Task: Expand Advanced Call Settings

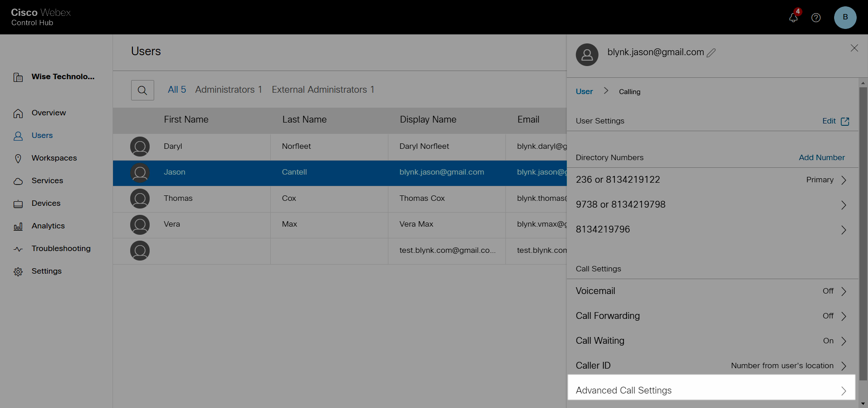Action: (844, 391)
